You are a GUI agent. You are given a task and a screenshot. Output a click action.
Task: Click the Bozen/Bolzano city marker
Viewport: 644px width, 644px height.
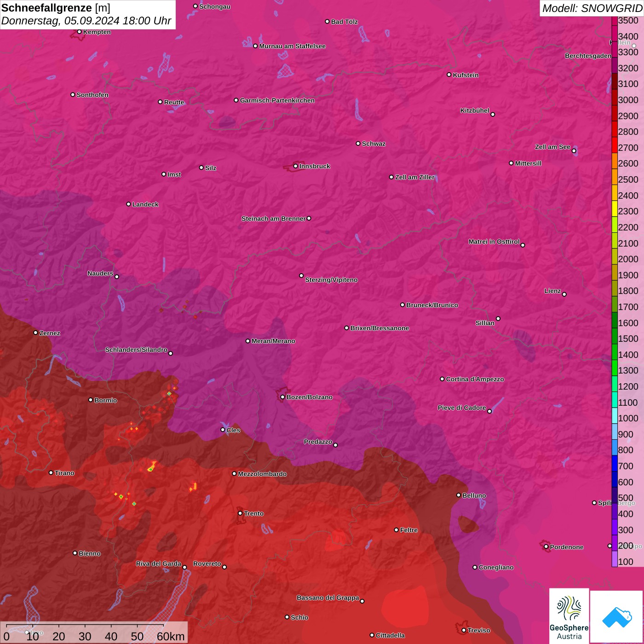point(282,397)
